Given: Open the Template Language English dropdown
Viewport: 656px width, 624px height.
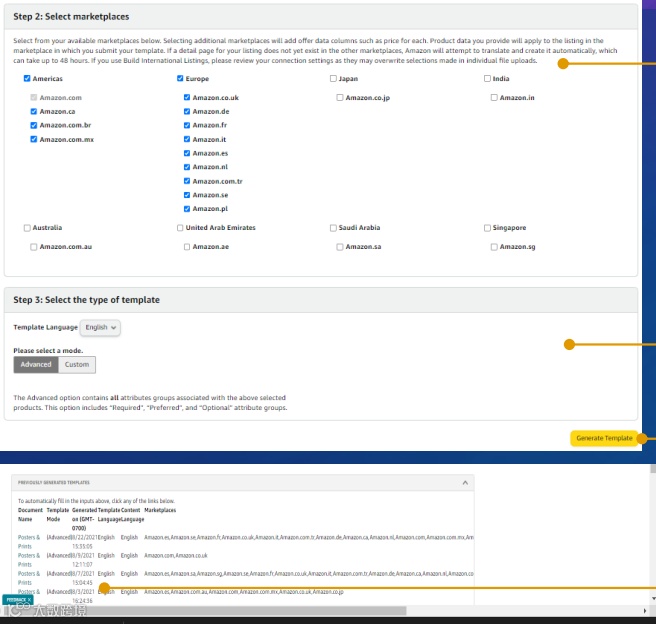Looking at the screenshot, I should [x=100, y=327].
